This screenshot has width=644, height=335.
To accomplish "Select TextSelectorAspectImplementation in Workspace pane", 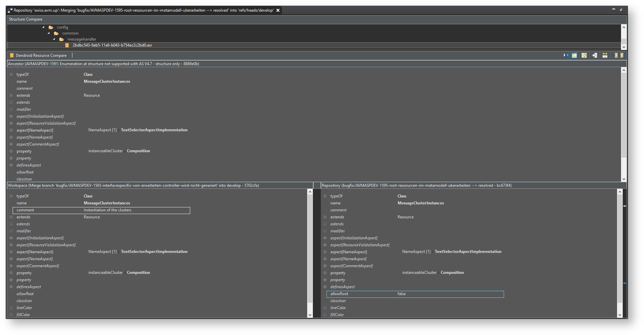I will pyautogui.click(x=154, y=252).
